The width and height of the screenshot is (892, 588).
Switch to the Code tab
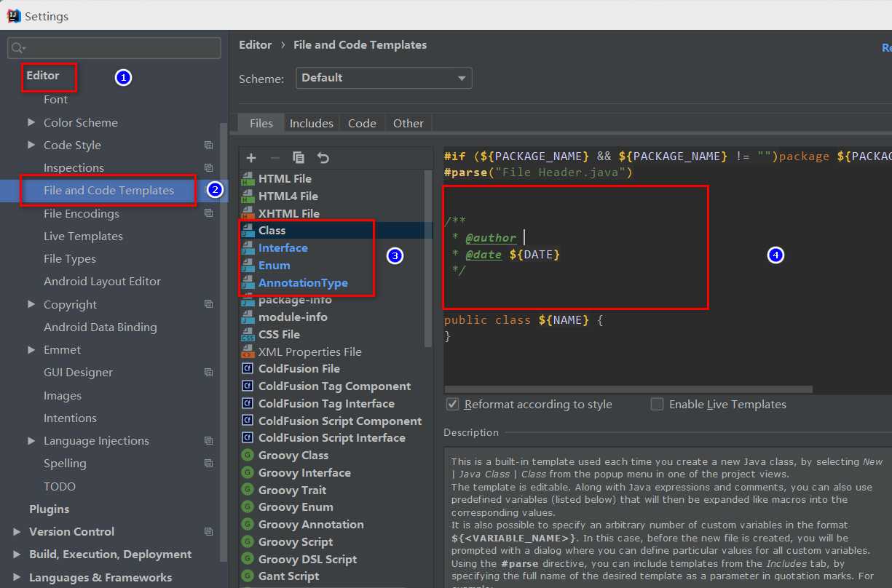click(x=362, y=123)
